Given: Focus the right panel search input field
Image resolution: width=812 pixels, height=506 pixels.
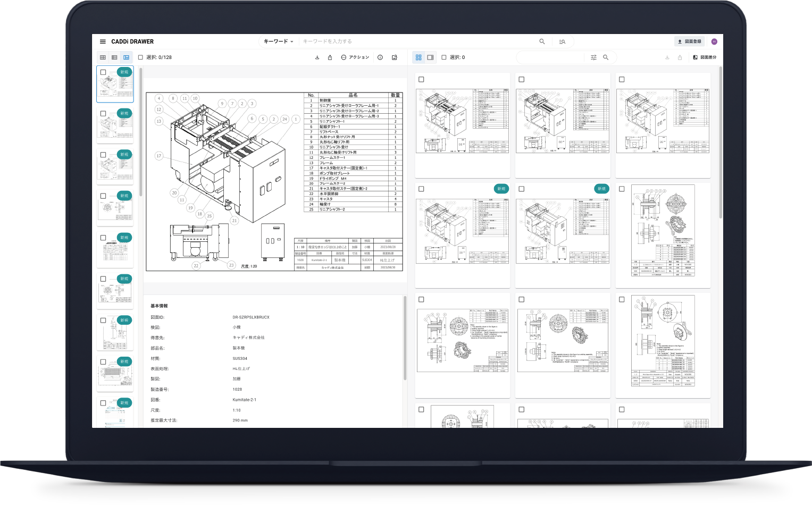Looking at the screenshot, I should 551,57.
